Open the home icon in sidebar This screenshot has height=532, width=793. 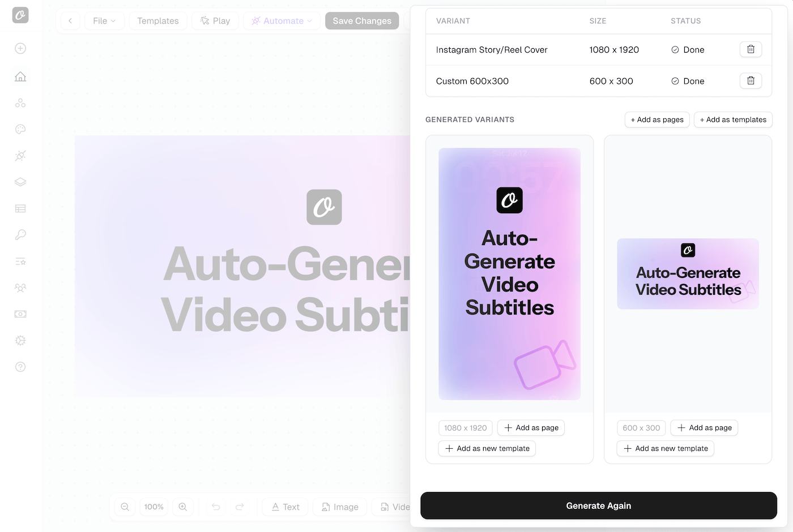point(20,76)
